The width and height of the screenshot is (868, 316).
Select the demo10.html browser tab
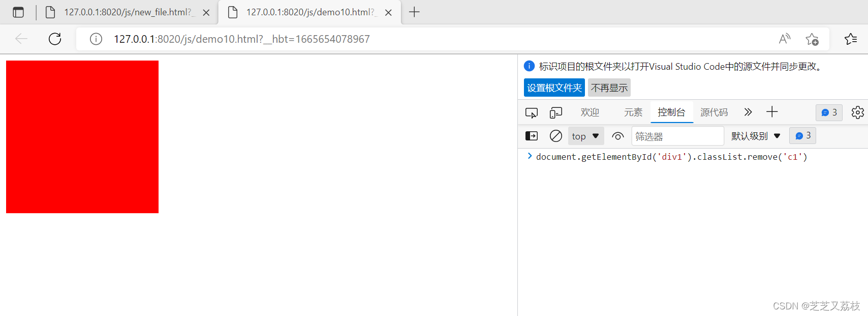[309, 12]
